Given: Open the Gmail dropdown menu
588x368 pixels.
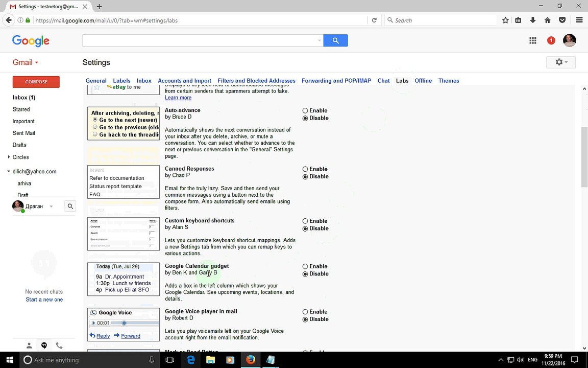Looking at the screenshot, I should [26, 62].
